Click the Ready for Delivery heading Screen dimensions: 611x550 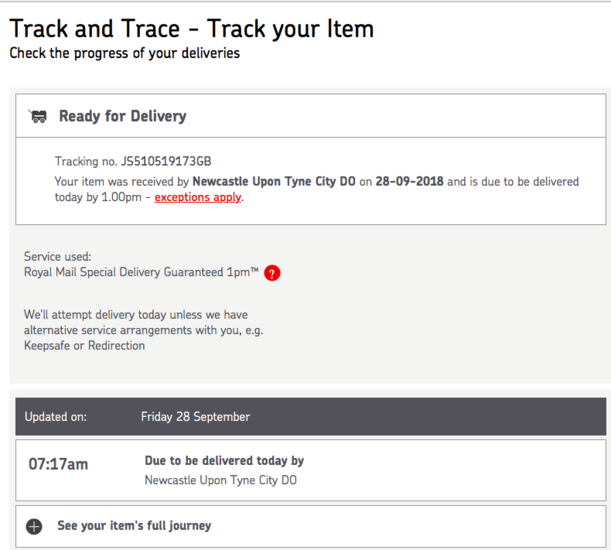click(123, 116)
